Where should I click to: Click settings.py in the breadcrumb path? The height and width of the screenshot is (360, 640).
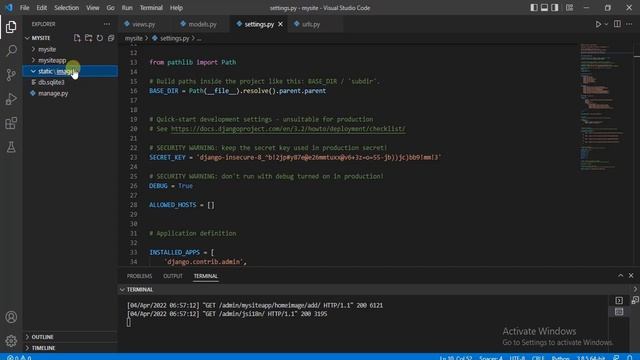[174, 38]
